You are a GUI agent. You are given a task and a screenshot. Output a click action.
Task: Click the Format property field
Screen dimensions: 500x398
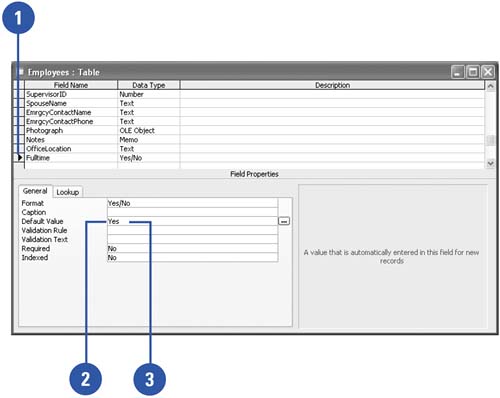pos(192,203)
